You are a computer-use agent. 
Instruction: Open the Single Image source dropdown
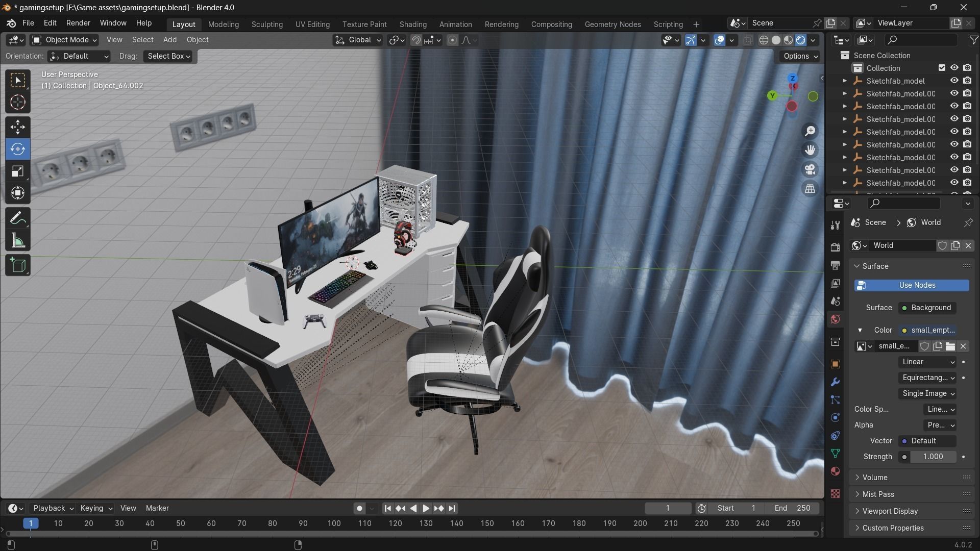pyautogui.click(x=927, y=393)
